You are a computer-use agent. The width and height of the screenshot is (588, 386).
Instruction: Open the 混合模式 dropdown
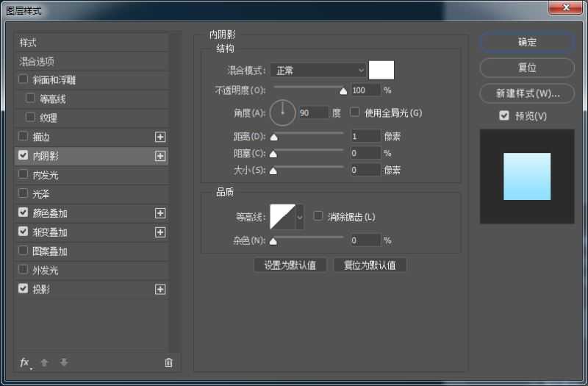click(318, 70)
